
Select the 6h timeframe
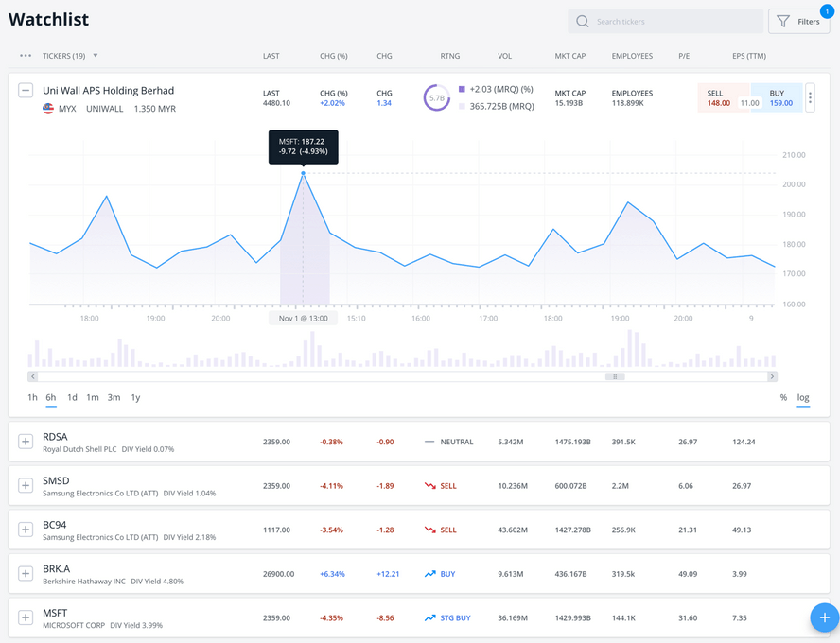(51, 397)
